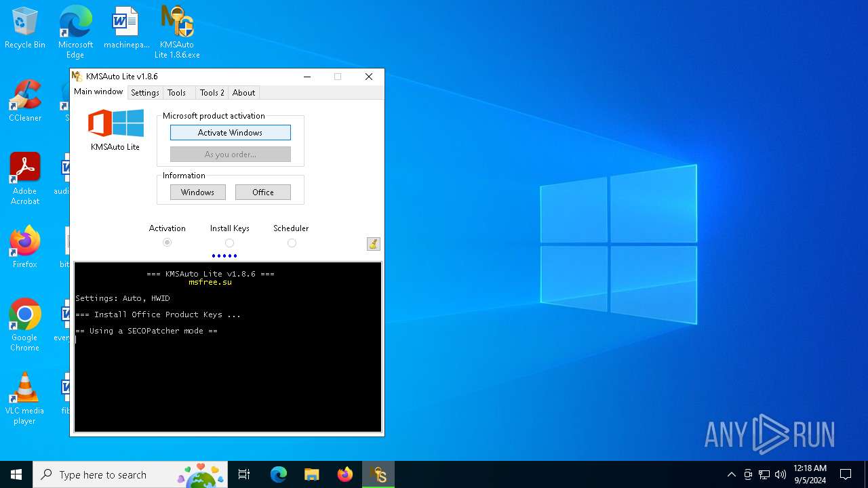868x488 pixels.
Task: Click the KMSAuto title bar app icon
Action: [x=77, y=77]
